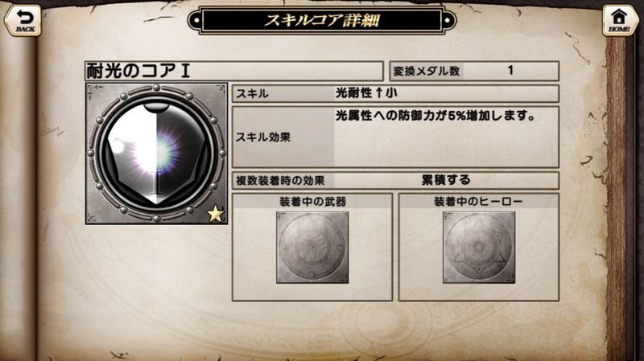Click the スキルコア詳細 title banner
Viewport: 644px width, 361px height.
tap(322, 20)
